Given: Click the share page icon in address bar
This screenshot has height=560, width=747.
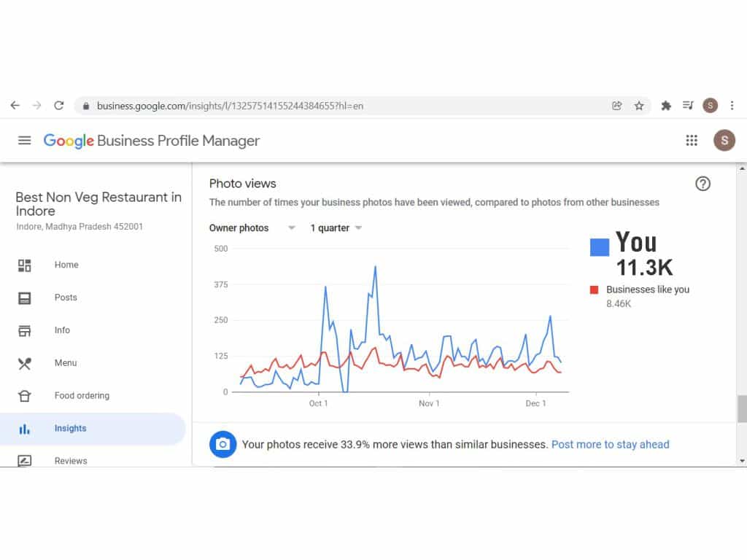Looking at the screenshot, I should [617, 106].
